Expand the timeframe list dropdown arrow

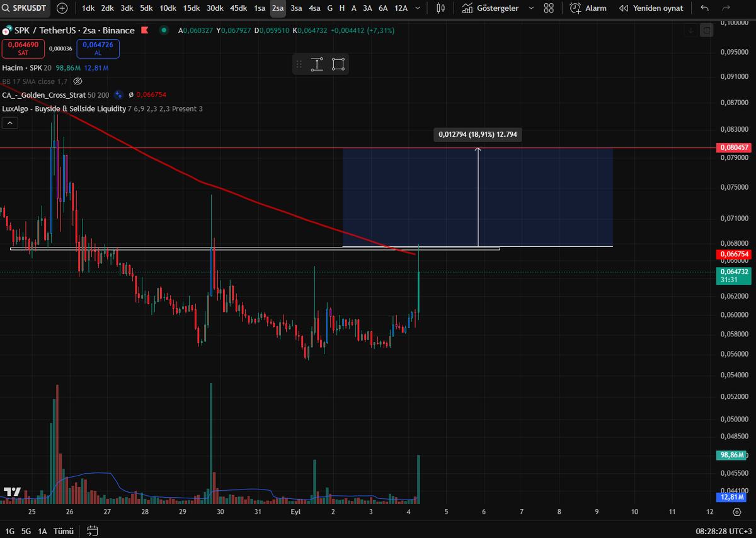[x=417, y=8]
